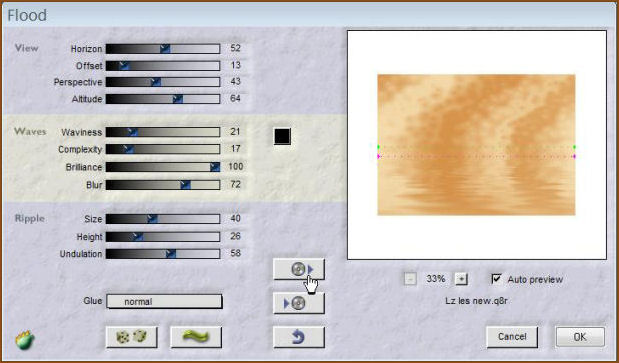Click the load preset disc-arrow button
This screenshot has height=363, width=619.
(299, 269)
